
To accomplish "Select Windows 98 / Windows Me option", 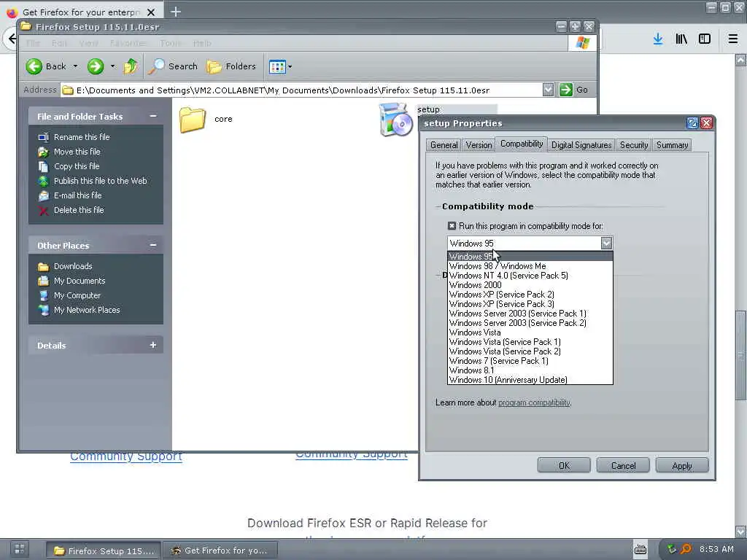I will coord(530,266).
